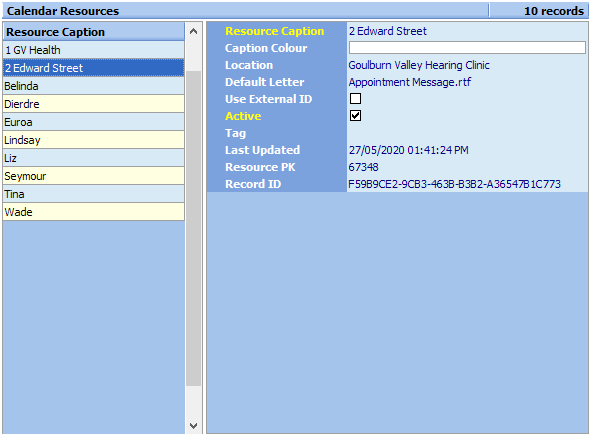Select the 'Liz' resource row

(x=93, y=158)
